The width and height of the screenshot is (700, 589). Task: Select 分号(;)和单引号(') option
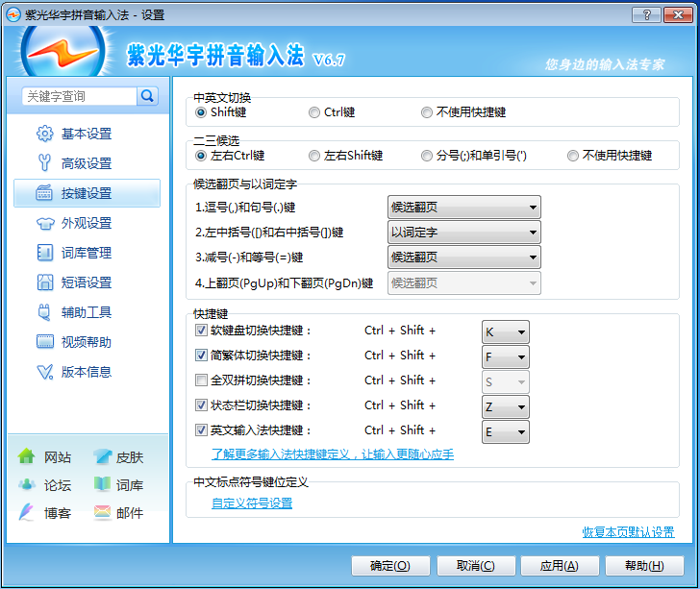[474, 156]
